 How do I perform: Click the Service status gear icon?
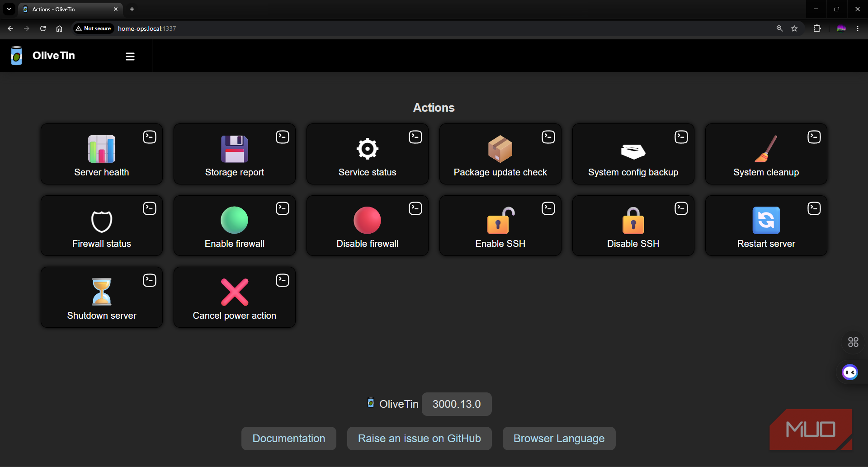[x=368, y=149]
